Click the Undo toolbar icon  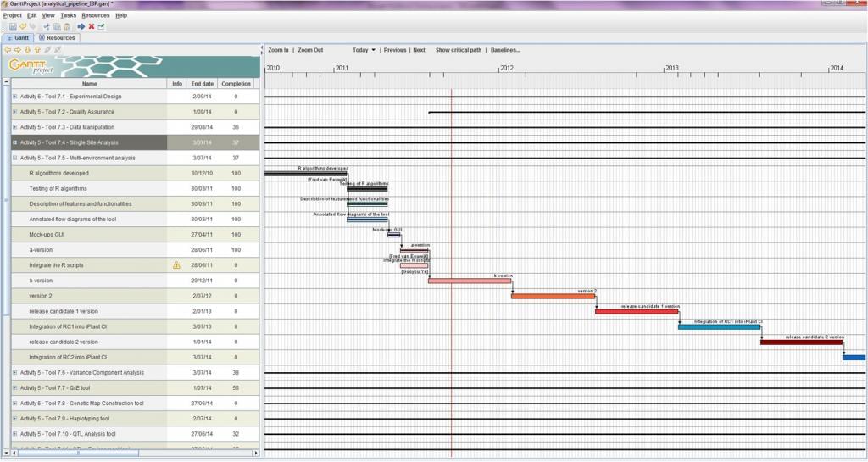click(23, 26)
